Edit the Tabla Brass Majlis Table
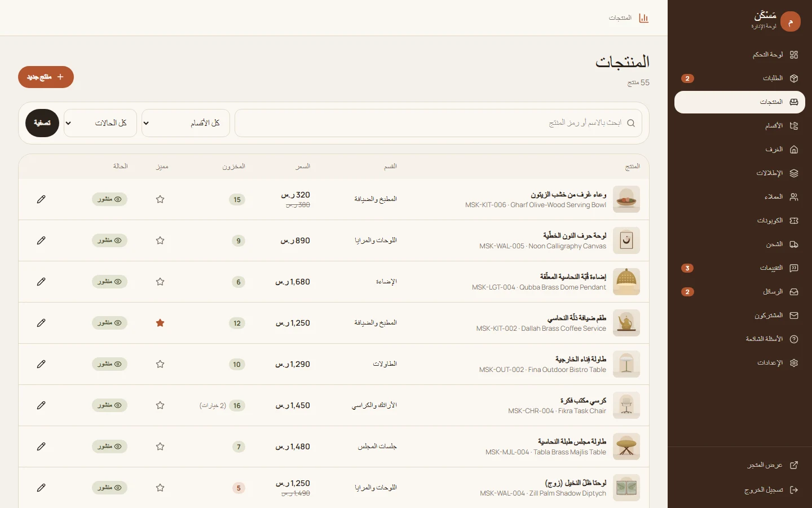The image size is (812, 508). [41, 446]
